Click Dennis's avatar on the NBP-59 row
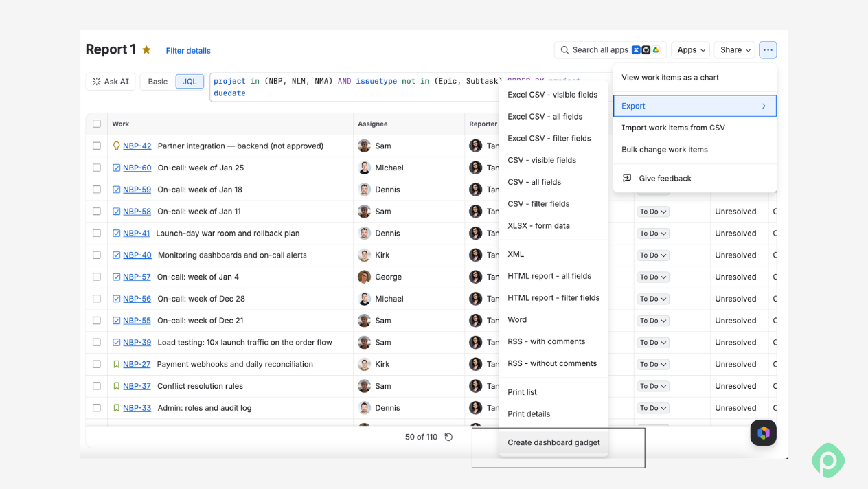 click(x=364, y=190)
